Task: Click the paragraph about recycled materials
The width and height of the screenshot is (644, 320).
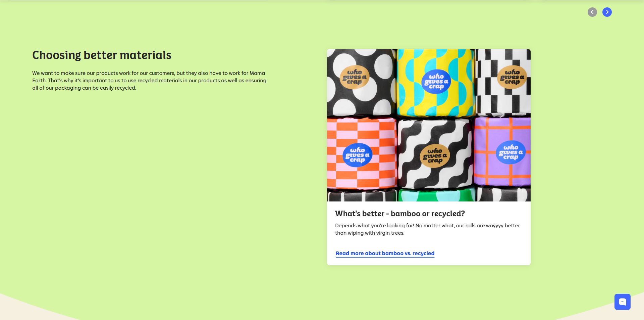Action: tap(149, 81)
